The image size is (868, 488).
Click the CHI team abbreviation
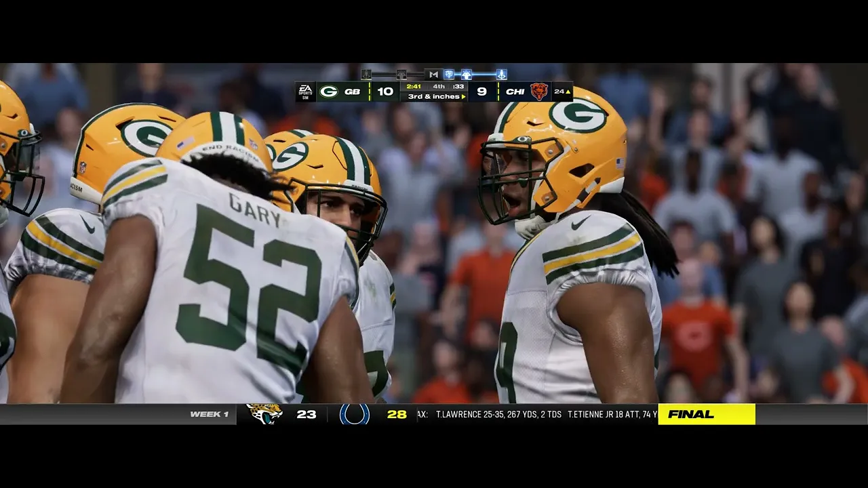point(515,91)
